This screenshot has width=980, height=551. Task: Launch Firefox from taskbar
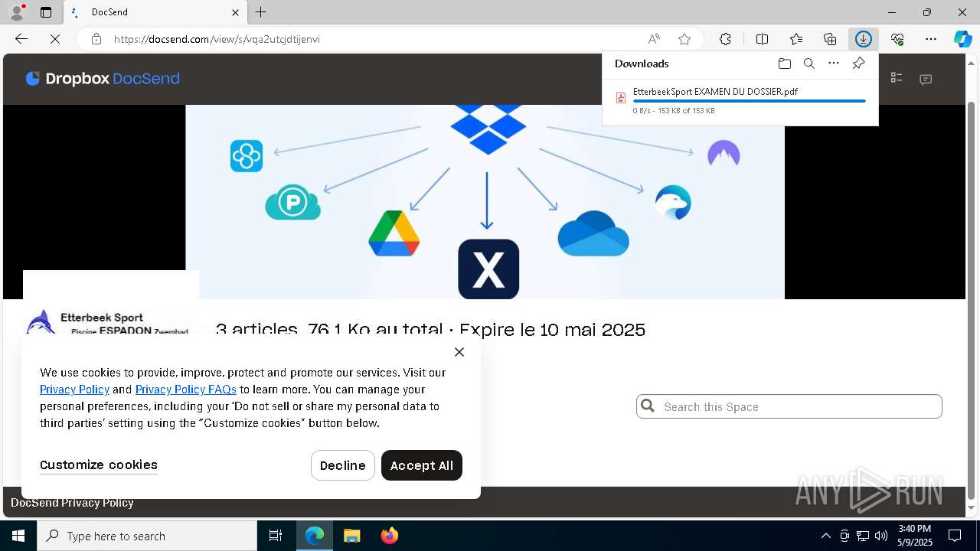389,536
